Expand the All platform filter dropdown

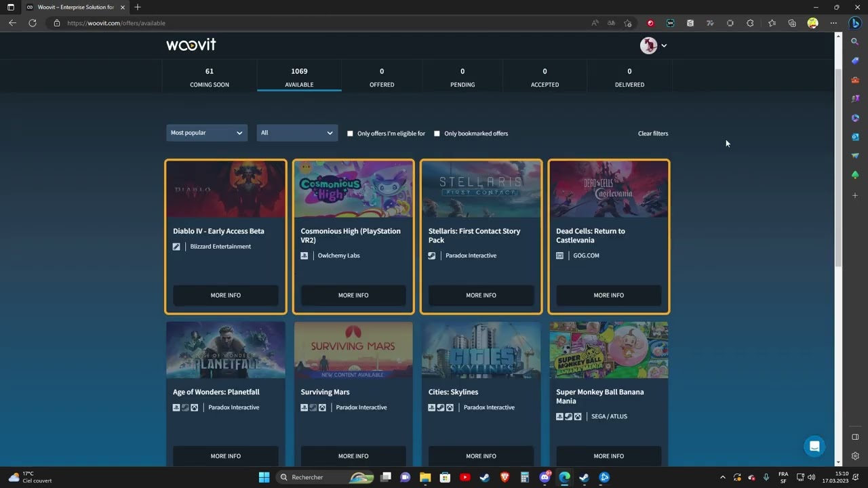pos(297,133)
